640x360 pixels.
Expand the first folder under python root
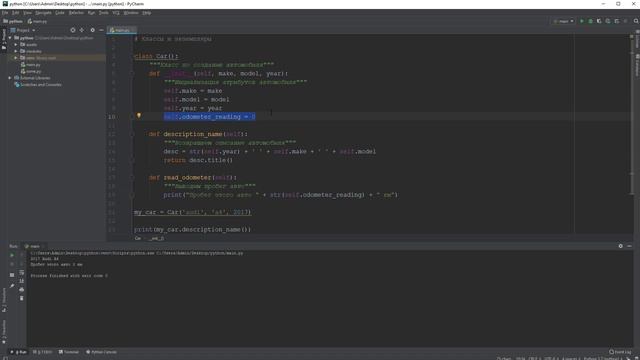point(16,44)
